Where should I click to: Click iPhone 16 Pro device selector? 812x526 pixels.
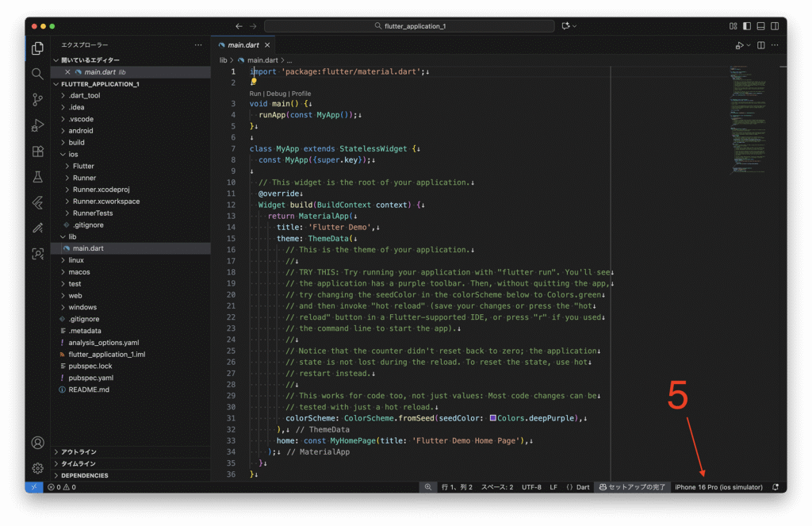click(718, 487)
